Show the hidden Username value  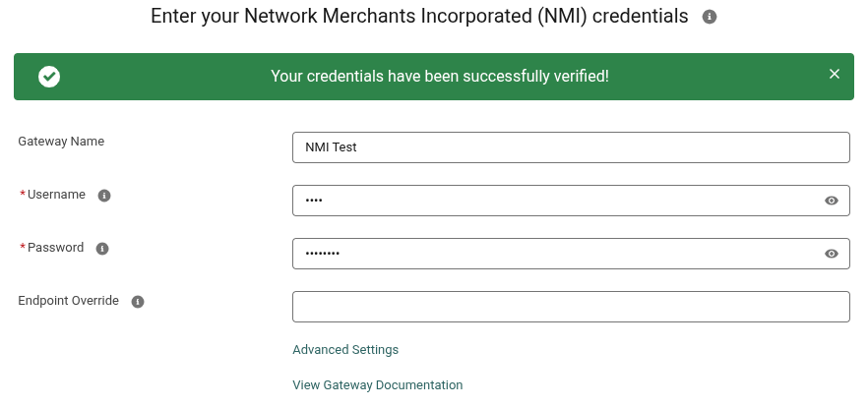831,201
